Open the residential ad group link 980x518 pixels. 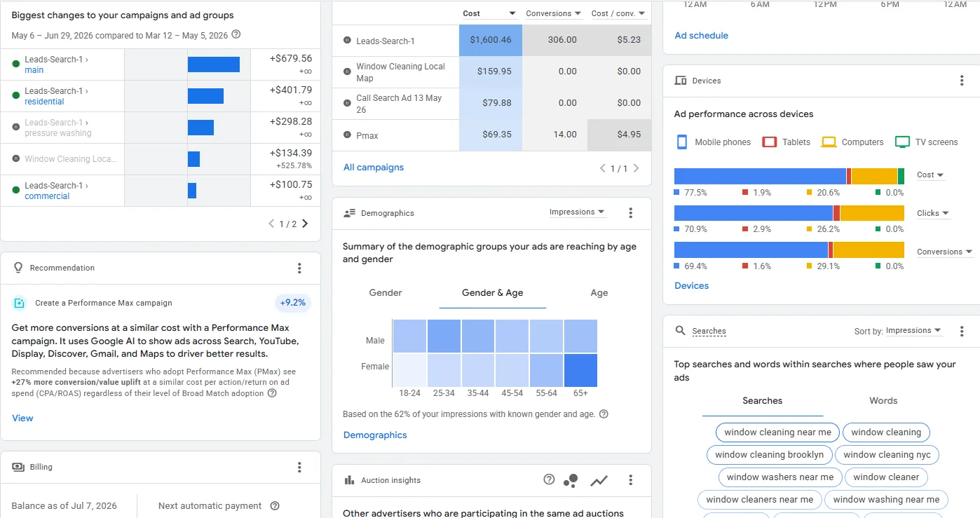click(x=44, y=102)
